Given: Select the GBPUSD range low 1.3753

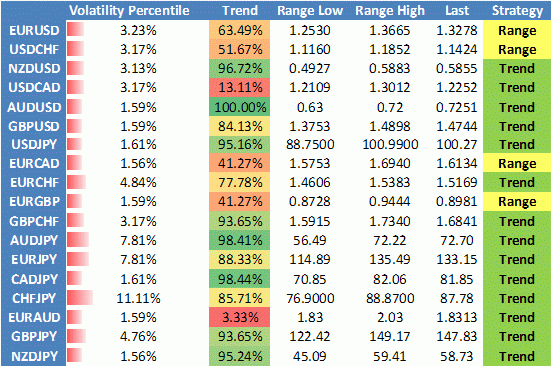Looking at the screenshot, I should [x=310, y=126].
